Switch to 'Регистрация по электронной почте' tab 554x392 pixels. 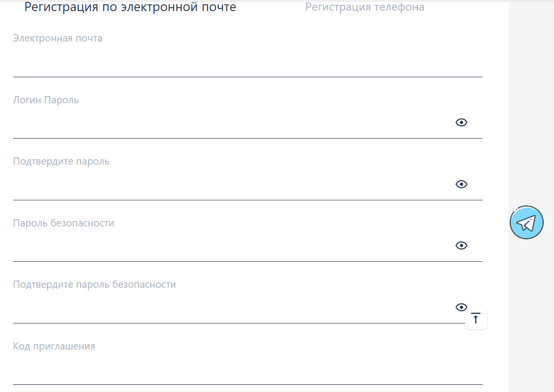click(x=130, y=7)
